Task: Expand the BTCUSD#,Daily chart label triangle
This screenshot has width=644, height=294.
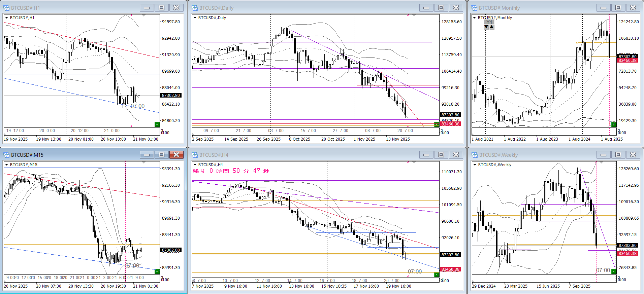Action: (x=195, y=18)
